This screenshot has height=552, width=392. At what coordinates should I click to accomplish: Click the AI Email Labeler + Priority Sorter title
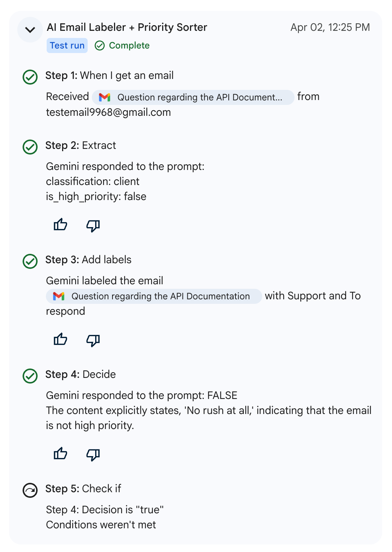tap(127, 27)
